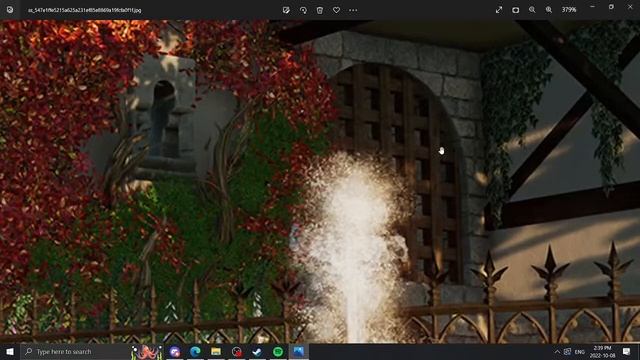640x360 pixels.
Task: Open the Windows Start menu
Action: 10,351
